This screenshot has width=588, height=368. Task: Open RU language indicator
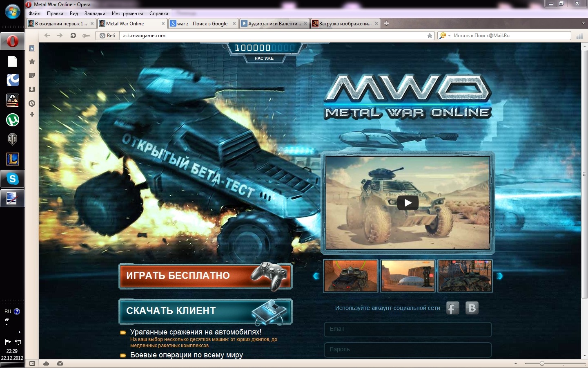8,312
